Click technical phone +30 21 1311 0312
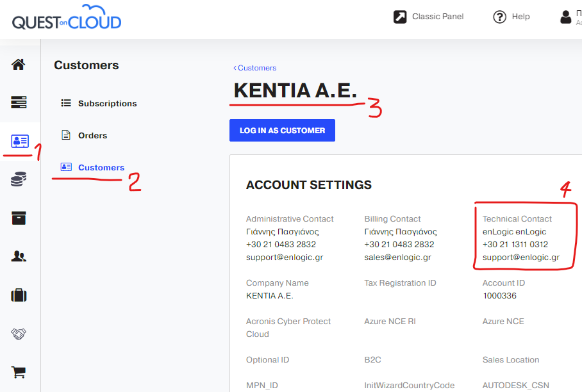Image resolution: width=582 pixels, height=392 pixels. (x=515, y=245)
